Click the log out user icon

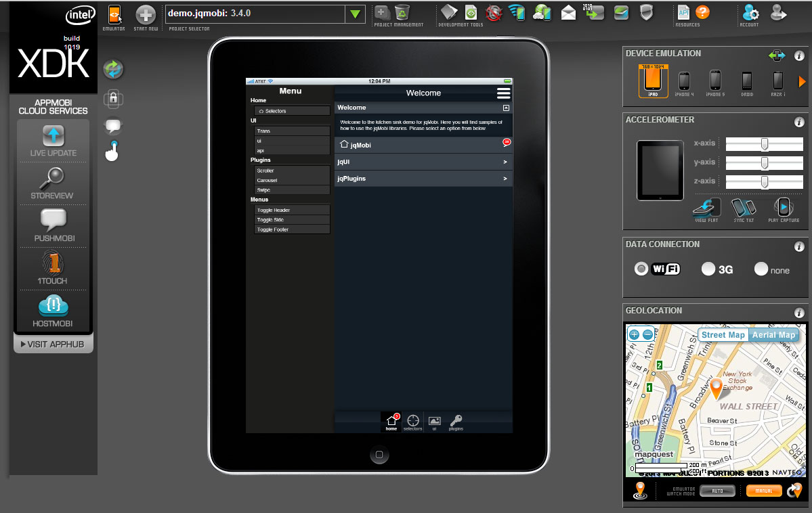coord(778,12)
